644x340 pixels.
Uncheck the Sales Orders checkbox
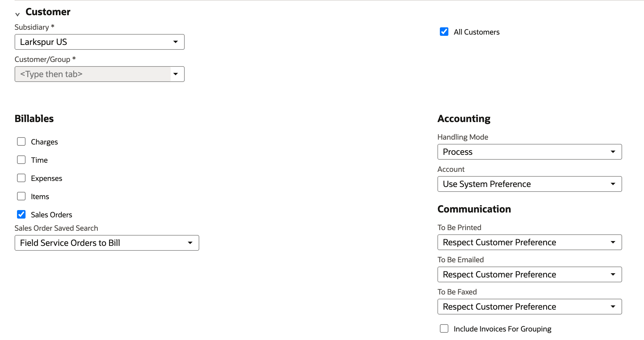(x=21, y=214)
